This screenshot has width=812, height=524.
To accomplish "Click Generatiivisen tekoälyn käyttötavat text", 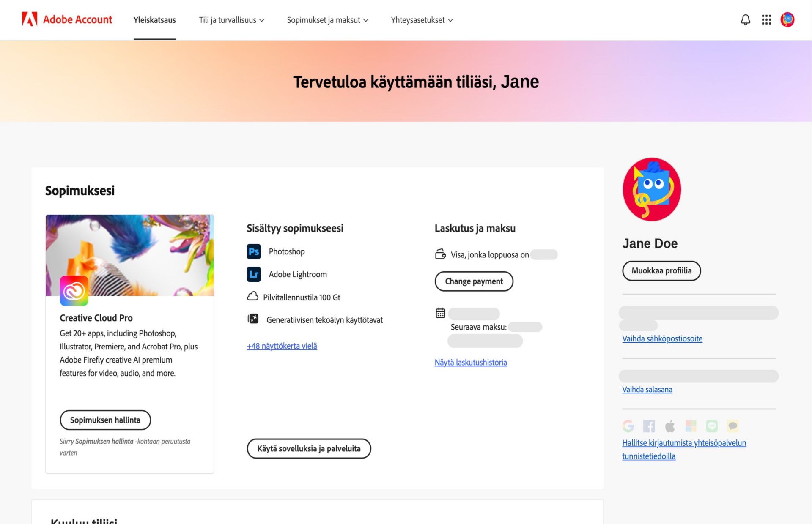I will (324, 320).
